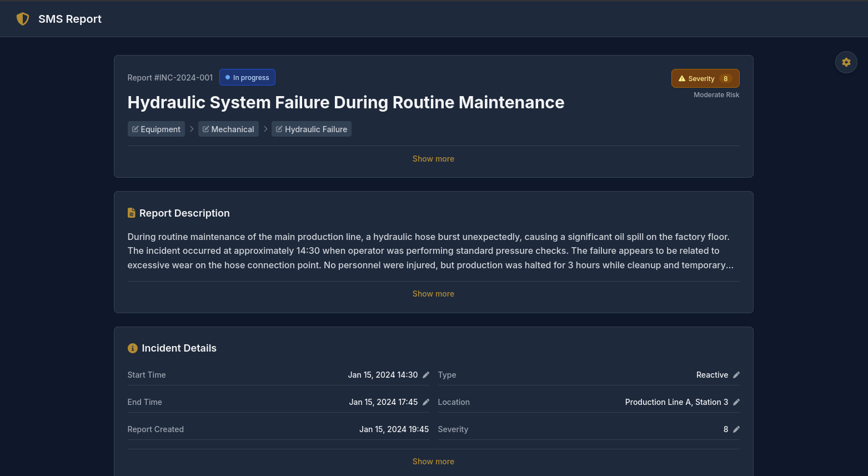This screenshot has width=868, height=476.
Task: Click the In progress status badge
Action: 247,78
